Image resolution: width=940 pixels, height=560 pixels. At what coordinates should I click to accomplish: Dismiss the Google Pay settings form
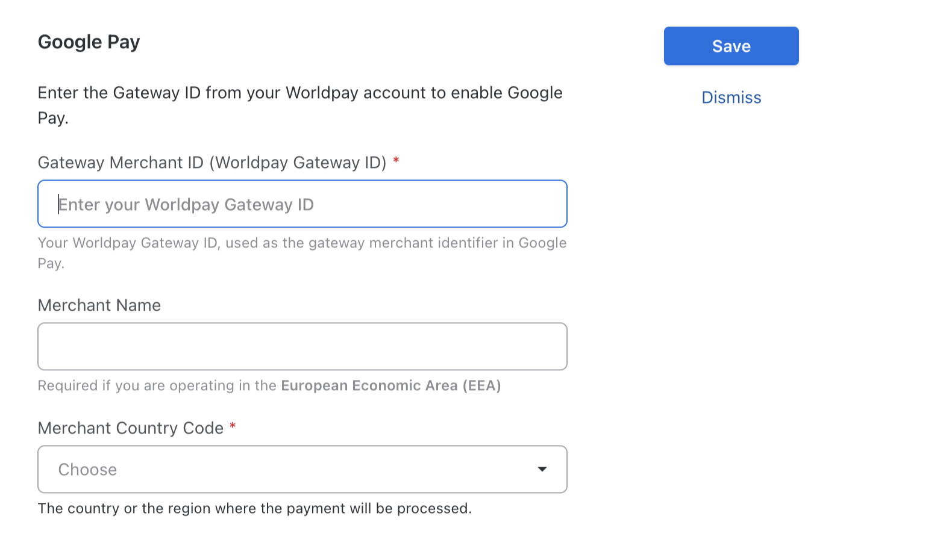coord(731,98)
